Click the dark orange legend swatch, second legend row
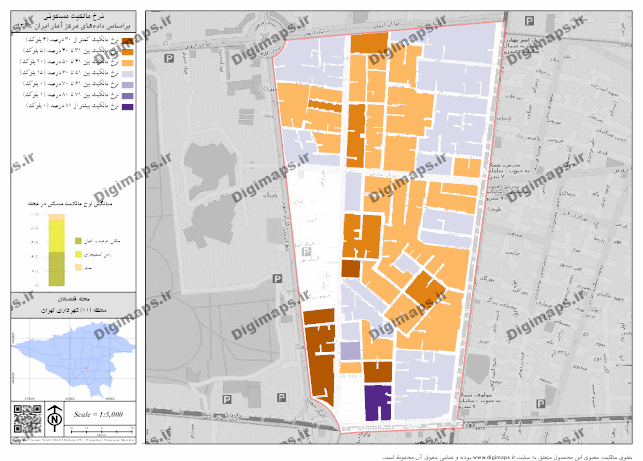 pos(128,52)
